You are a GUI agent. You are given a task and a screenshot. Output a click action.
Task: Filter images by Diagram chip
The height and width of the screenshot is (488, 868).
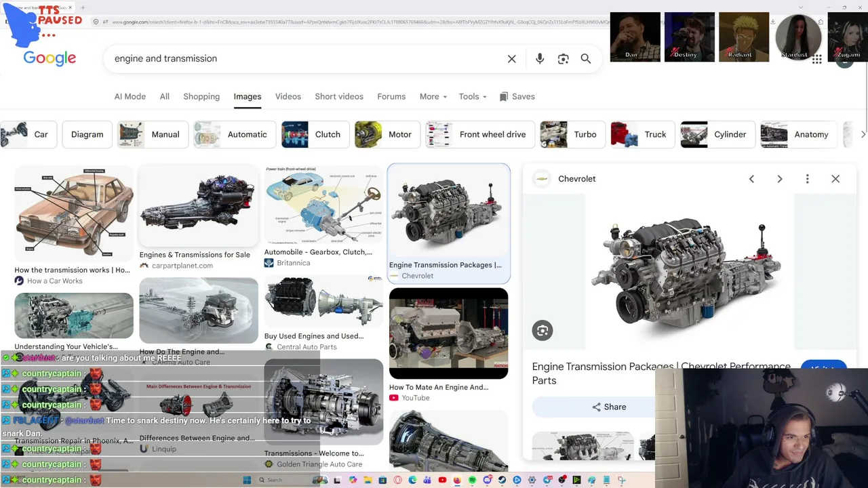[87, 135]
